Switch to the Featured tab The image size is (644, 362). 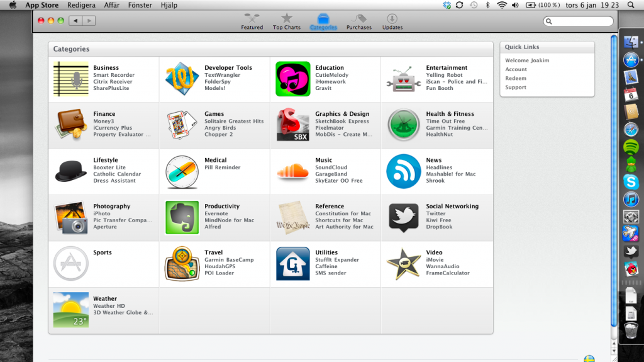[252, 22]
